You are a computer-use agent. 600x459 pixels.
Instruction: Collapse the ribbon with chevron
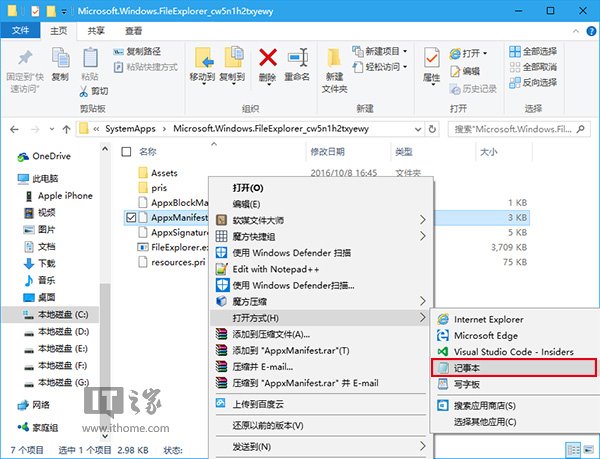[576, 31]
